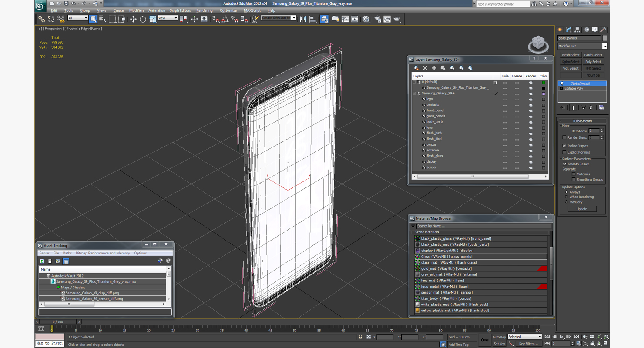Viewport: 644px width, 348px height.
Task: Choose the Select and Rotate tool
Action: pos(143,19)
